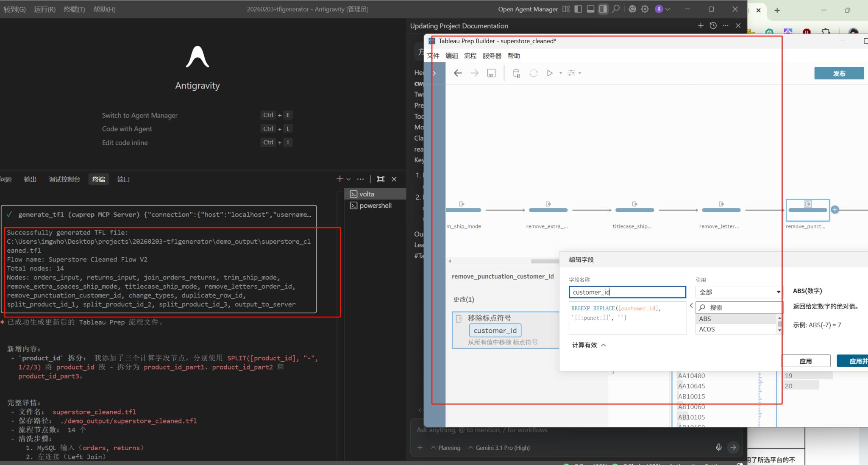Screen dimensions: 868x465
Task: Open the 文件 menu in Tableau Prep
Action: [x=433, y=56]
